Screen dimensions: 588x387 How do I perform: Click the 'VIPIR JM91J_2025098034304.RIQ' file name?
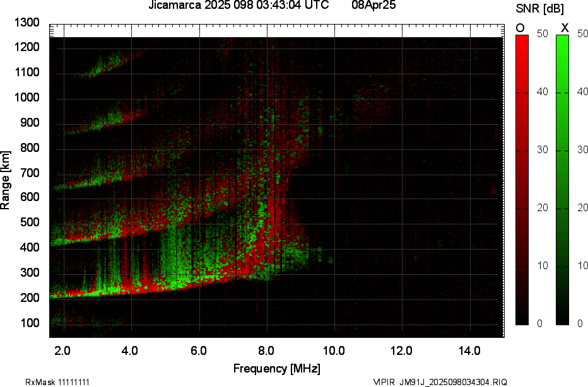pyautogui.click(x=440, y=382)
